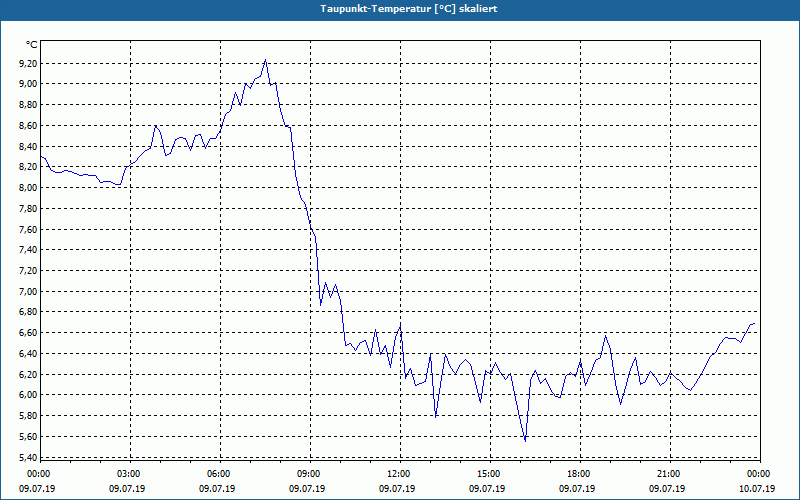Select the 7,00 y-axis value
Viewport: 800px width, 500px height.
point(28,292)
